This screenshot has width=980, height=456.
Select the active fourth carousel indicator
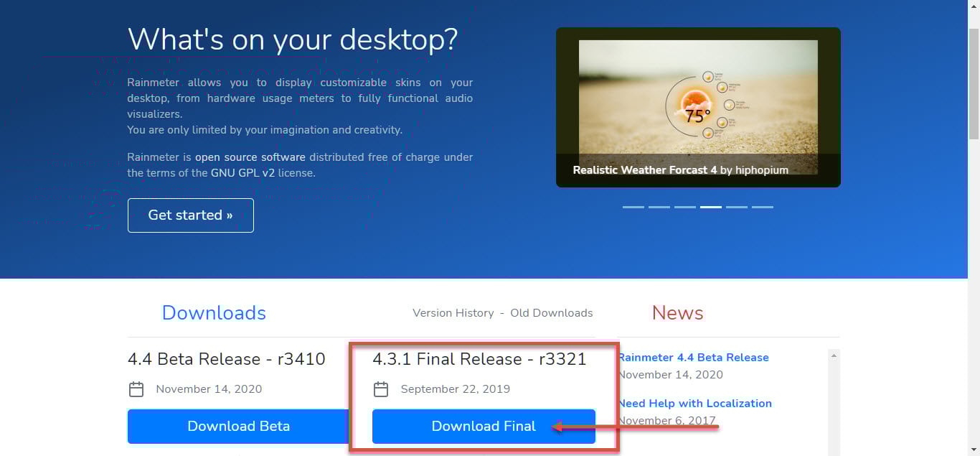(x=711, y=207)
